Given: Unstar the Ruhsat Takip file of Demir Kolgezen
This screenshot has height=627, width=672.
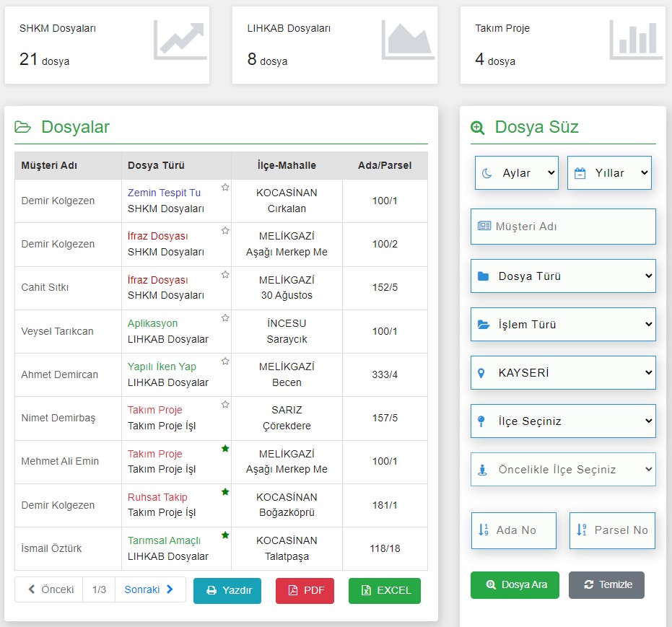Looking at the screenshot, I should [225, 491].
